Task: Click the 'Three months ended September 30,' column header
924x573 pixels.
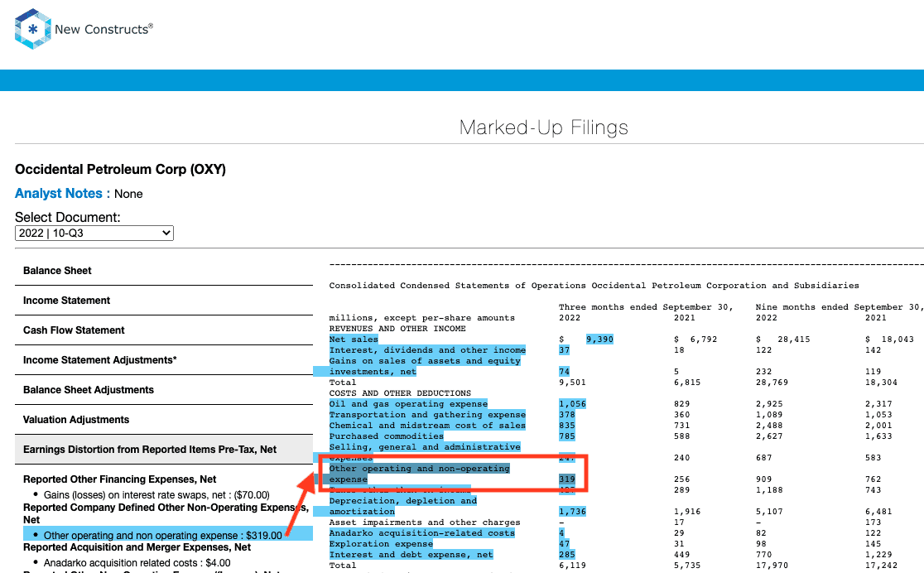Action: click(646, 307)
